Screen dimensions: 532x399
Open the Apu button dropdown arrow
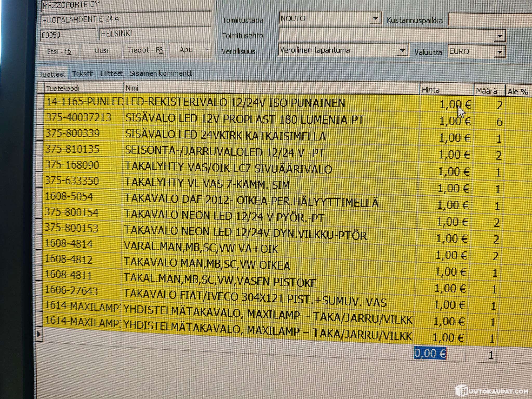207,50
